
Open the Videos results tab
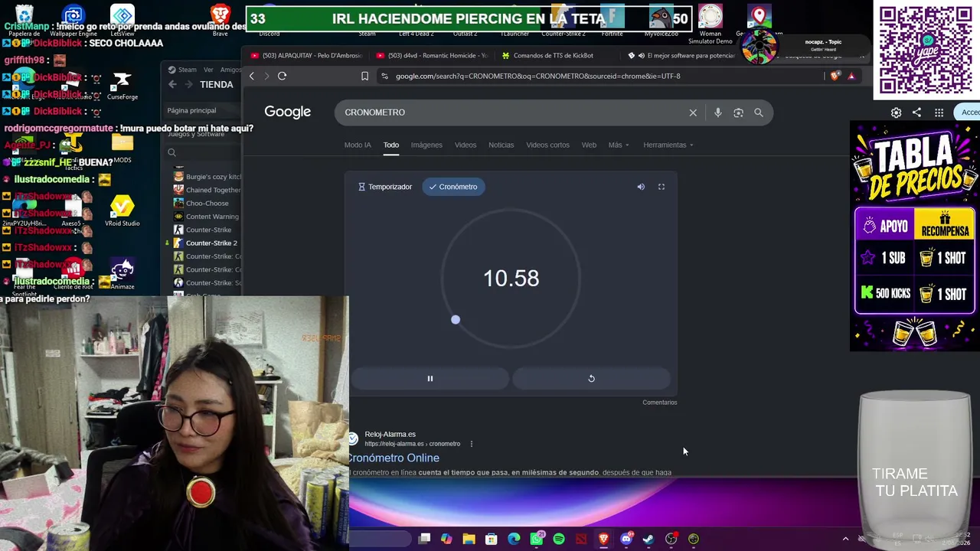click(x=465, y=145)
